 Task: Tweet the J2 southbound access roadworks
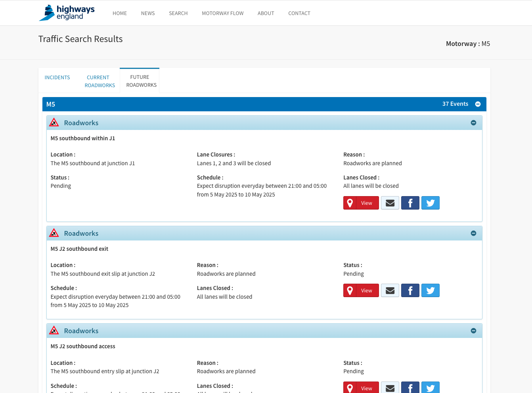[x=431, y=387]
